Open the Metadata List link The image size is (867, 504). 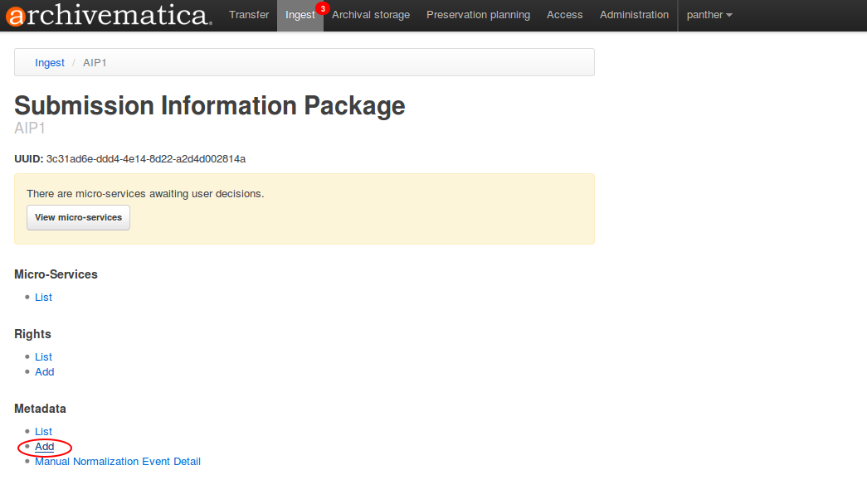pos(43,432)
